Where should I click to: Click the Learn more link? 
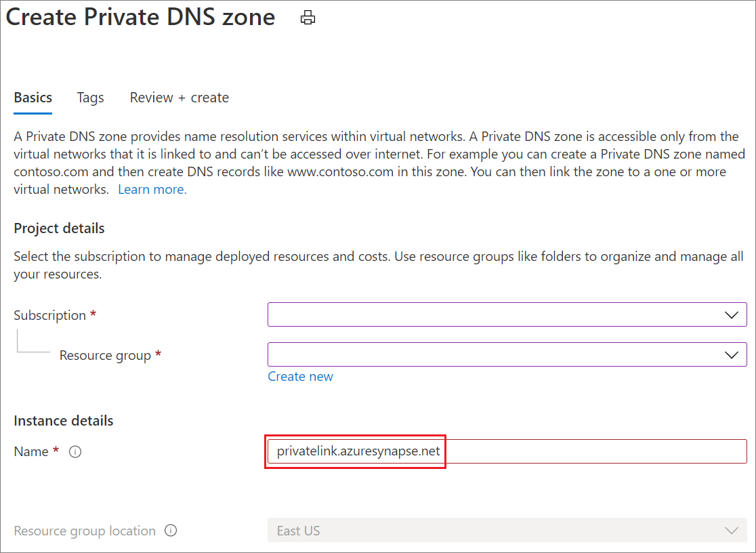coord(152,189)
